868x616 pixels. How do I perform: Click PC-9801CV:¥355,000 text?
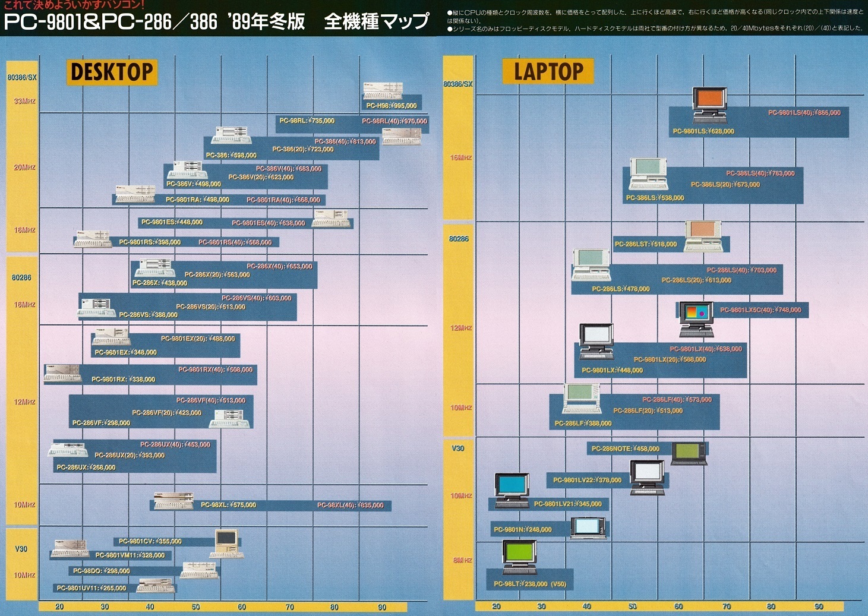[150, 541]
